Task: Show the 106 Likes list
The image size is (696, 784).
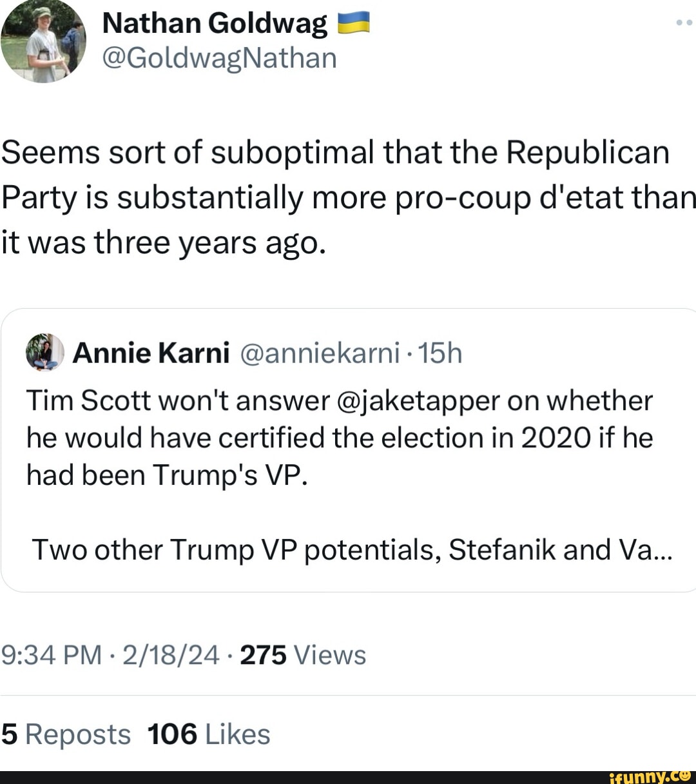Action: [209, 734]
